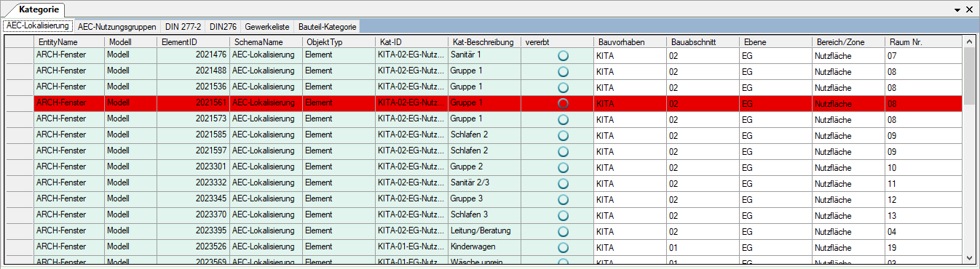This screenshot has width=980, height=269.
Task: Select the Gruppe 2 description cell
Action: (x=484, y=167)
